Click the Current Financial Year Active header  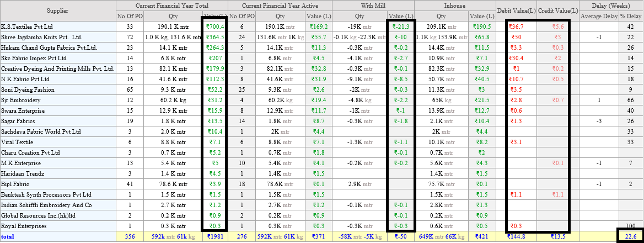point(280,6)
